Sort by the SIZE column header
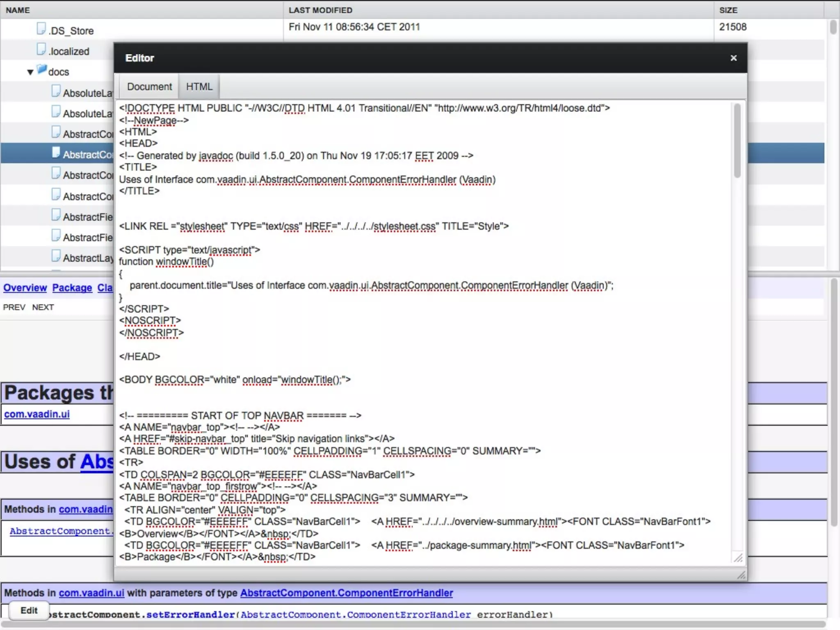The height and width of the screenshot is (630, 840). 769,10
